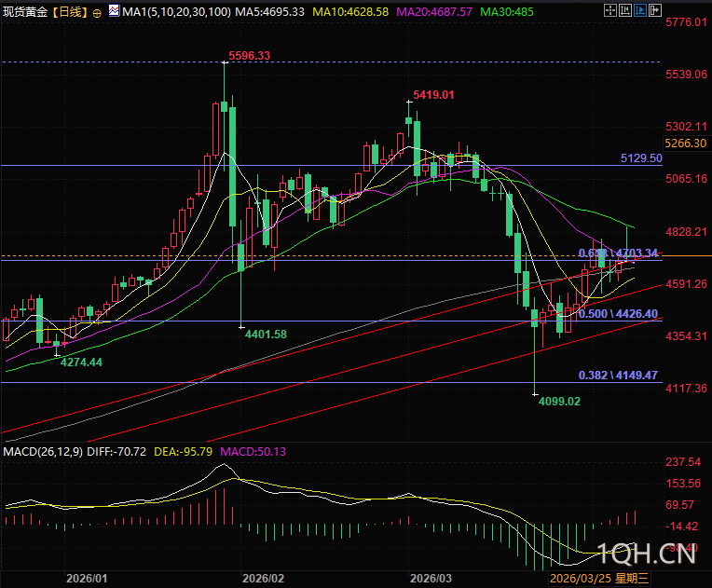The height and width of the screenshot is (588, 712).
Task: Click the DIFF:-70.72 MACD value
Action: (x=116, y=451)
